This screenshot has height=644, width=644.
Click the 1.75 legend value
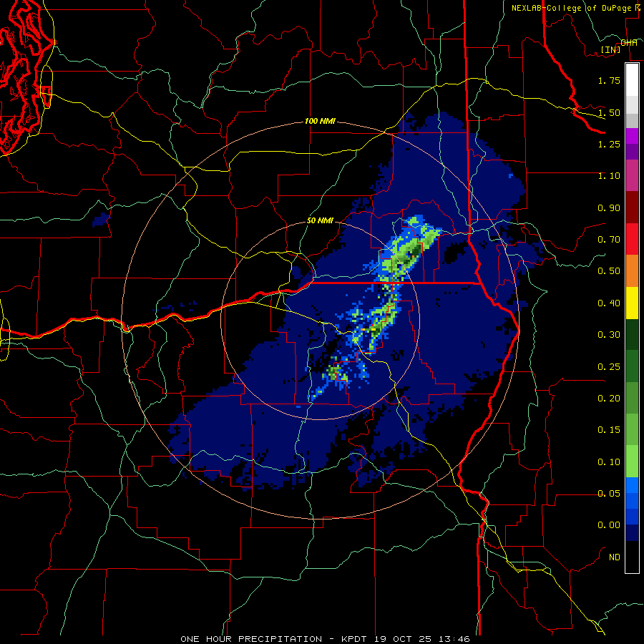point(609,80)
